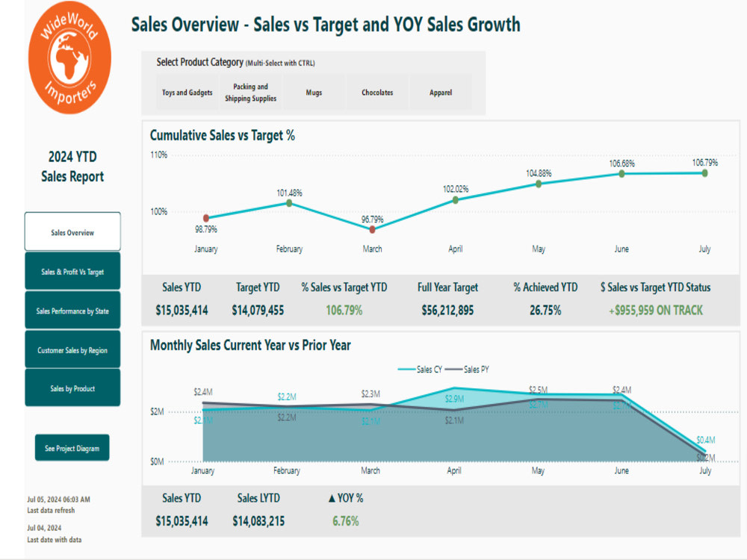Open Customer Sales by Region page
Image resolution: width=747 pixels, height=560 pixels.
coord(72,349)
